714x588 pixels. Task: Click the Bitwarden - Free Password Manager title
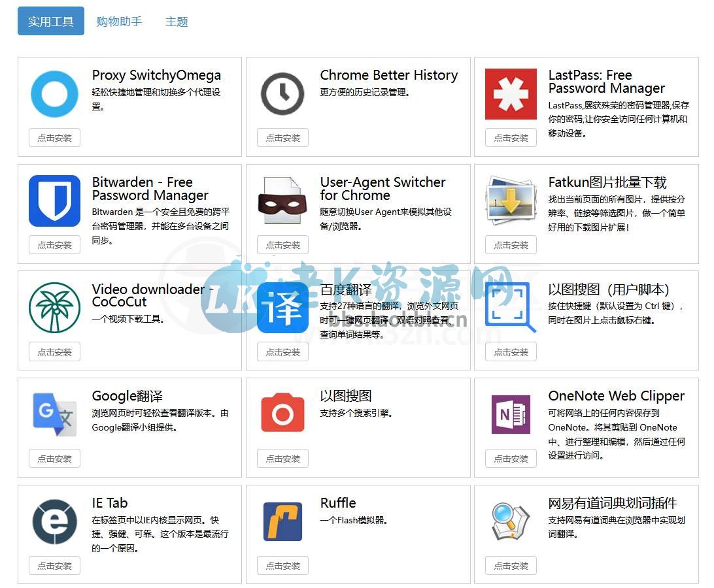(150, 188)
